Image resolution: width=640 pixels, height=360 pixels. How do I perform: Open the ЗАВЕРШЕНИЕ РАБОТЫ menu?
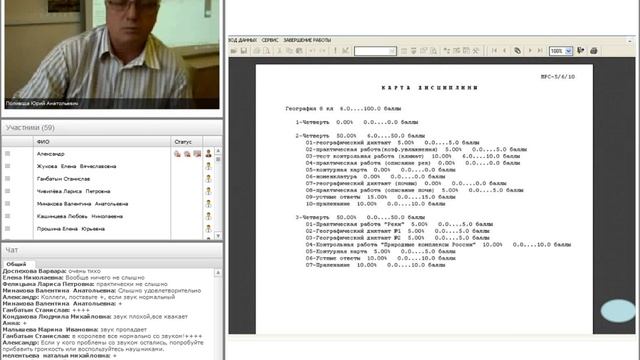coord(307,40)
